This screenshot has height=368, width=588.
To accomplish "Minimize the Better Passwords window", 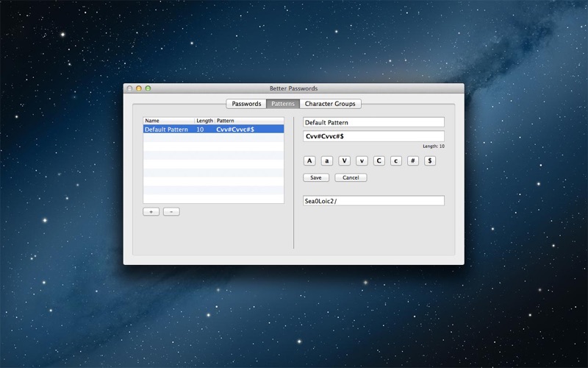I will 139,88.
